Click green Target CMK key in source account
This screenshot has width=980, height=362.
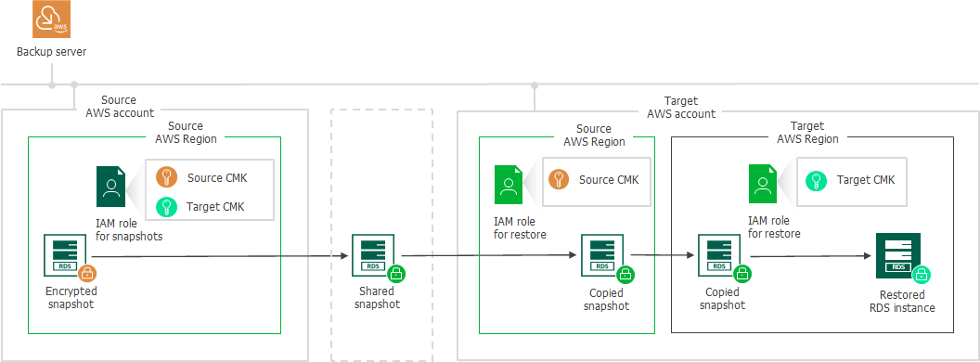point(165,207)
